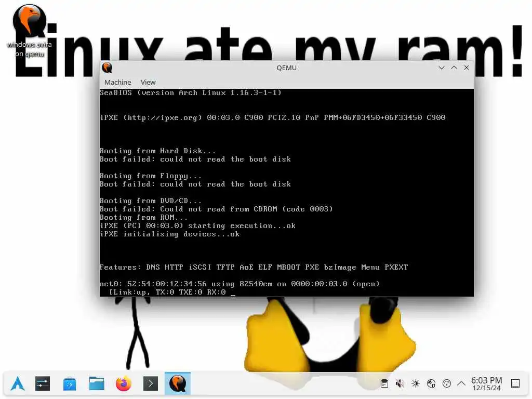The image size is (532, 399).
Task: Click the 'iPXE (PCI 00:03.0) starting execution...ok' line
Action: [197, 225]
